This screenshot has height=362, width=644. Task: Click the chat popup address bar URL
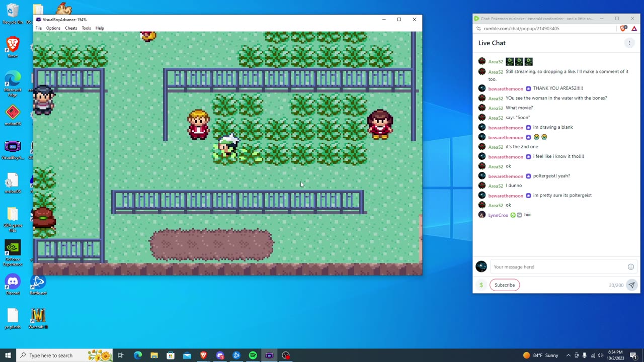[521, 29]
